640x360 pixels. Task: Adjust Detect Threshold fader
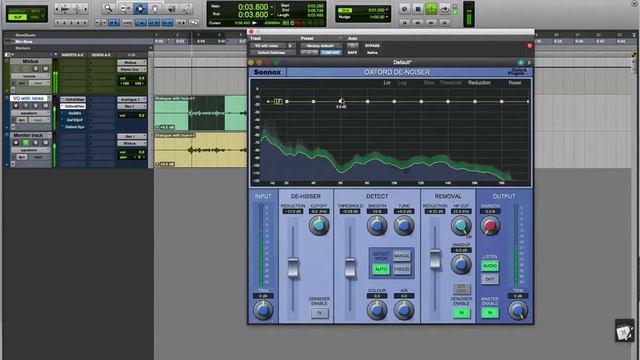tap(350, 268)
